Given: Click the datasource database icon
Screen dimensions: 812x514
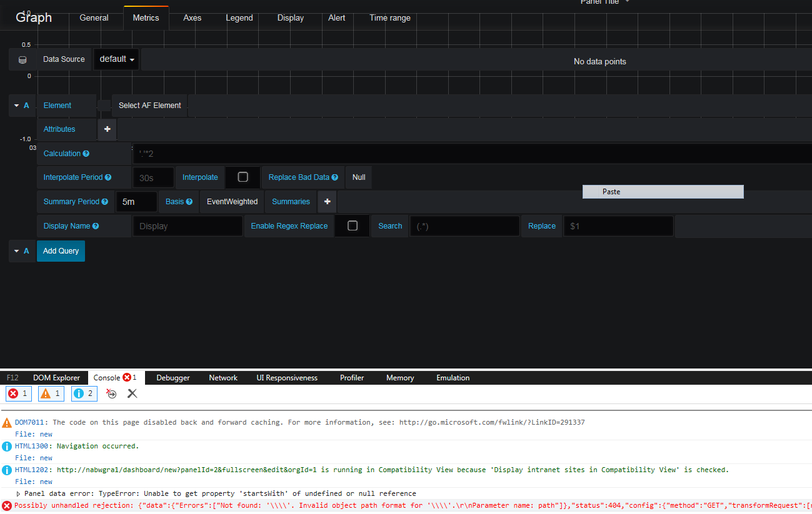Looking at the screenshot, I should pos(22,59).
